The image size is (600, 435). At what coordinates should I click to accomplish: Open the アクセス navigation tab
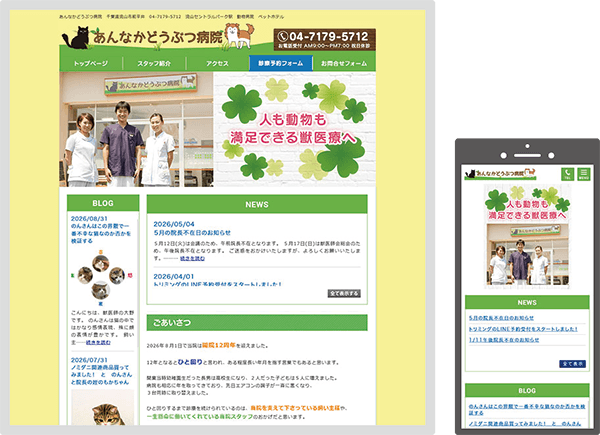point(217,64)
